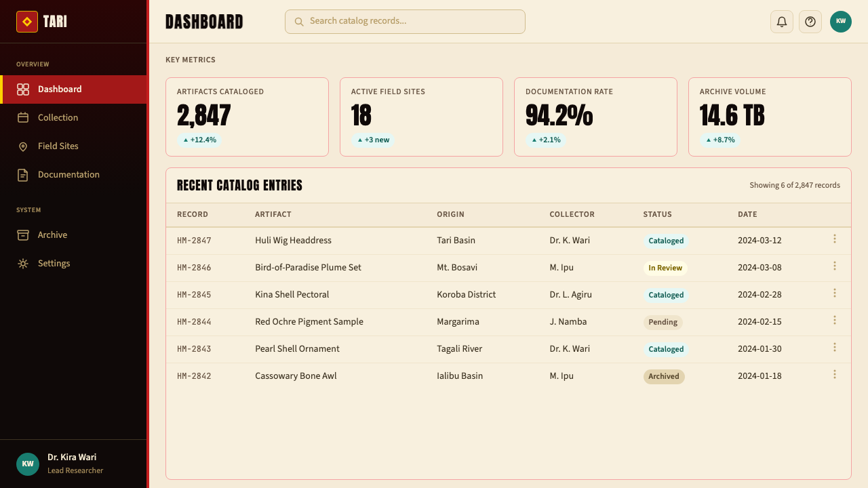Open row menu for HM-2843

(835, 348)
